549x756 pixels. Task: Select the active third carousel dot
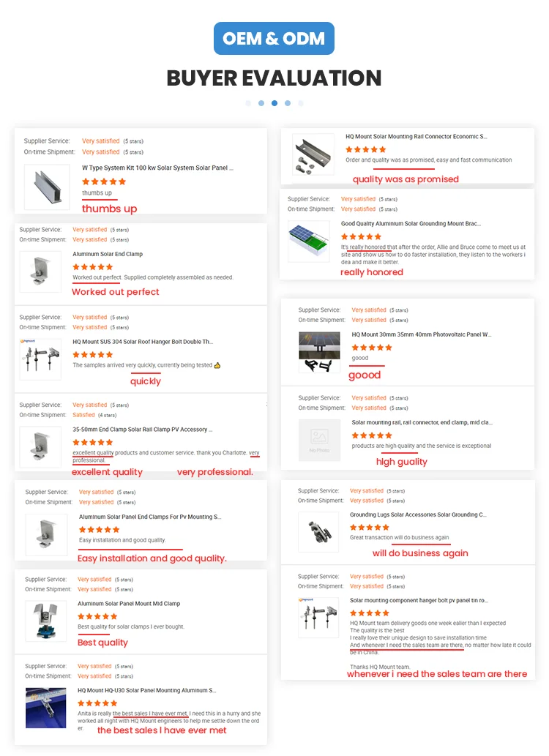click(274, 103)
